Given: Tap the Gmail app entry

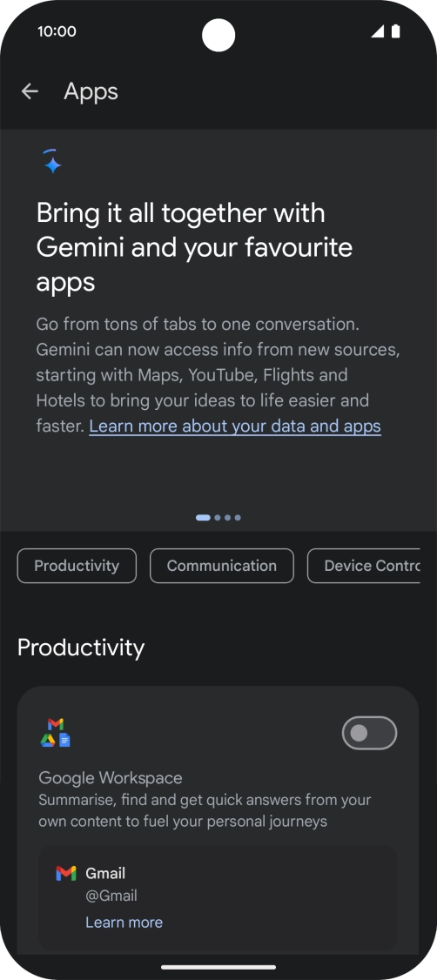Looking at the screenshot, I should pos(218,899).
